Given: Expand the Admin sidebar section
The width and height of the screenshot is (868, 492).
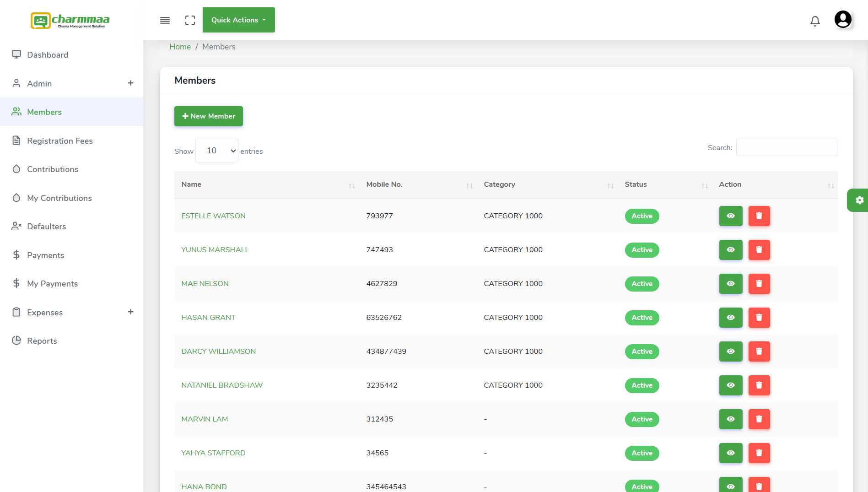Looking at the screenshot, I should click(130, 83).
